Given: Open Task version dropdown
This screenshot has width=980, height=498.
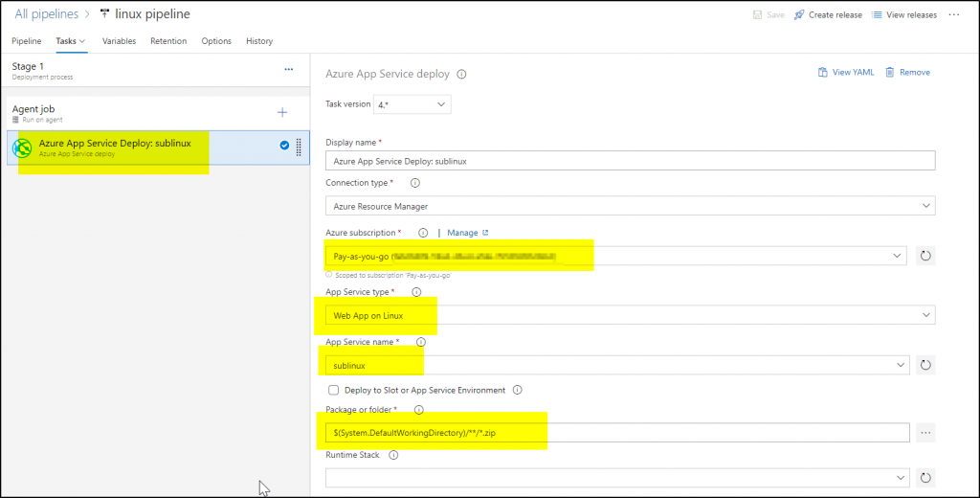Looking at the screenshot, I should (412, 104).
